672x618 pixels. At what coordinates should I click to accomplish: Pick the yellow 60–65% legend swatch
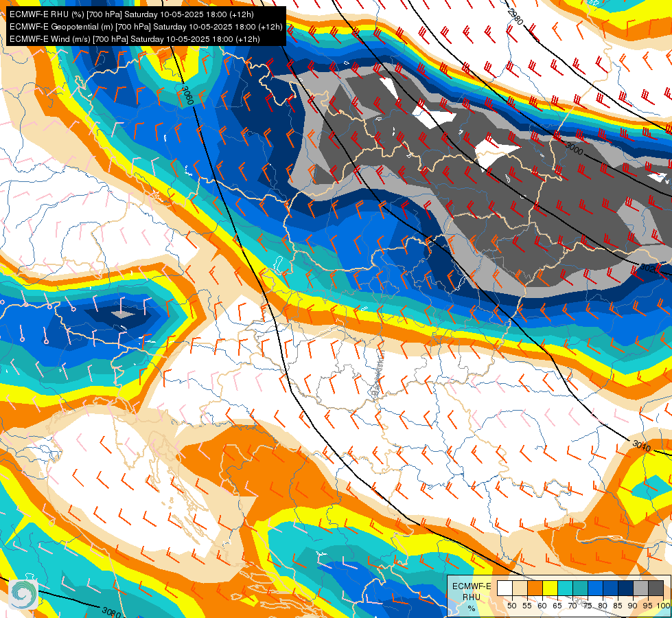(x=551, y=588)
